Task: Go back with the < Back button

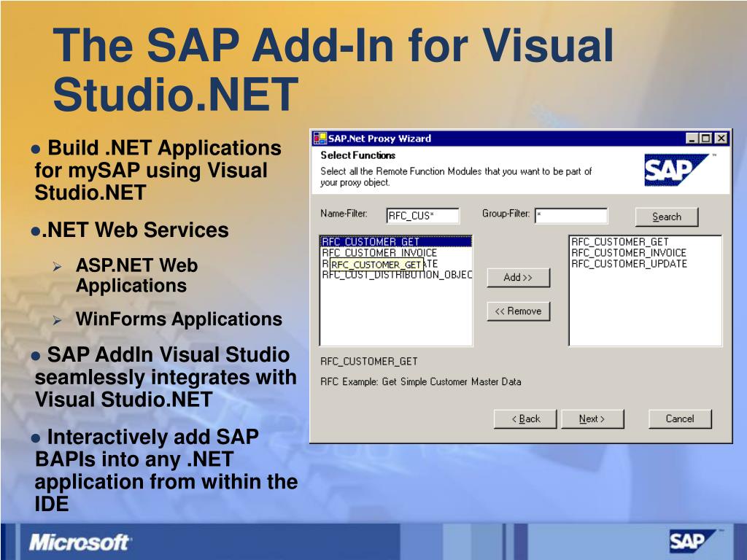Action: [525, 419]
